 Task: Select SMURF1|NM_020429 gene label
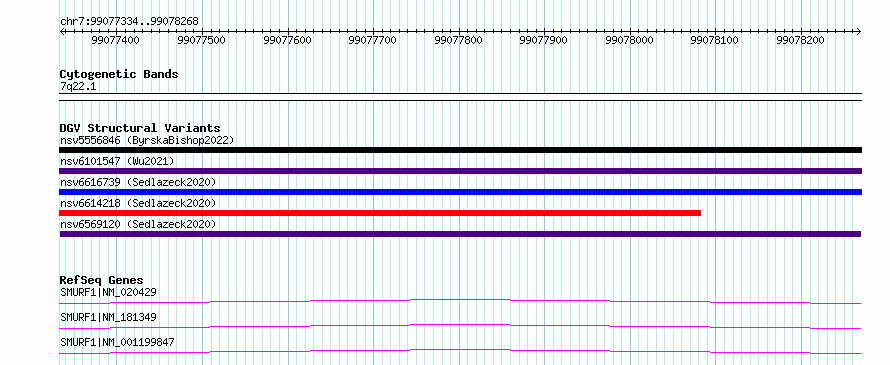click(108, 292)
